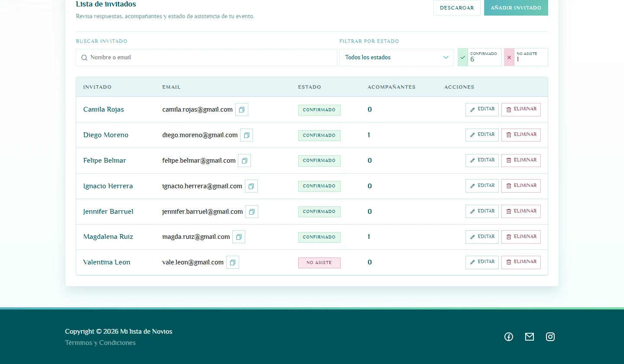This screenshot has width=624, height=364.
Task: Open Términos y Condiciones link
Action: tap(100, 343)
